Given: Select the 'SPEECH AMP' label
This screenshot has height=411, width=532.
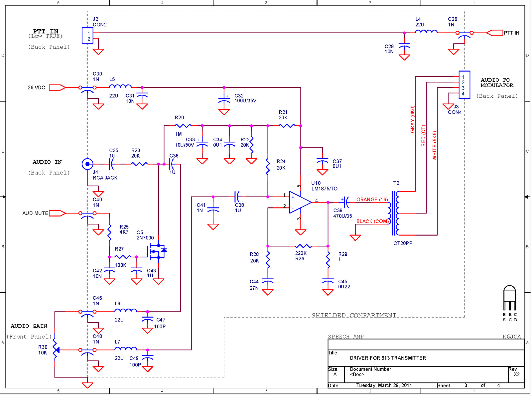Looking at the screenshot, I should point(346,337).
